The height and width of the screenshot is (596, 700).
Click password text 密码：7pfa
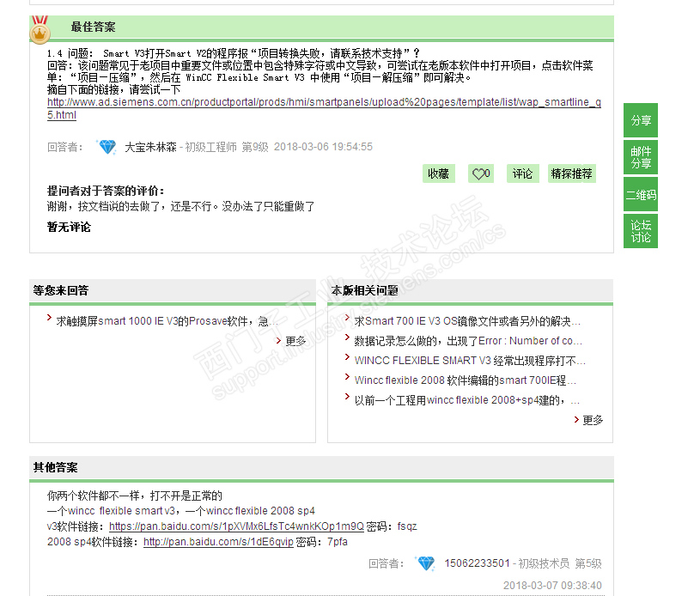tap(321, 542)
